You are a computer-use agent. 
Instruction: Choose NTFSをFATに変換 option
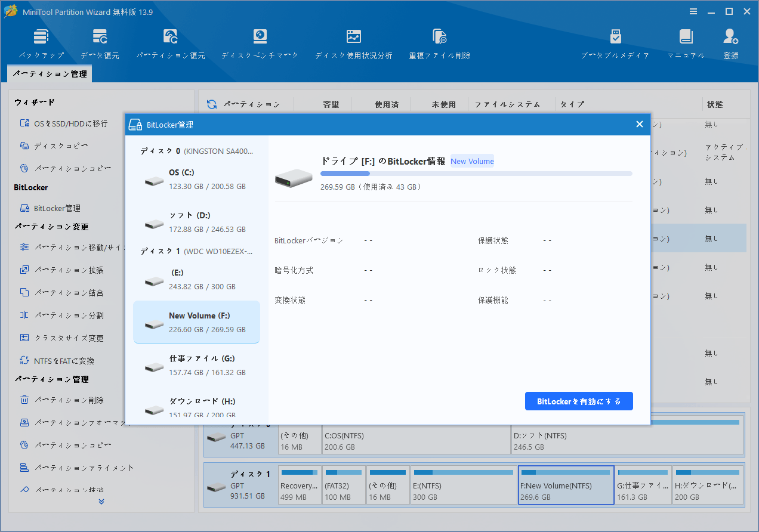coord(57,361)
